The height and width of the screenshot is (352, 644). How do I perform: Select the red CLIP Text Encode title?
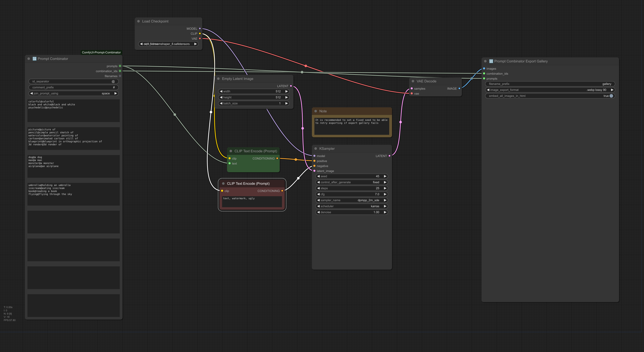coord(248,184)
